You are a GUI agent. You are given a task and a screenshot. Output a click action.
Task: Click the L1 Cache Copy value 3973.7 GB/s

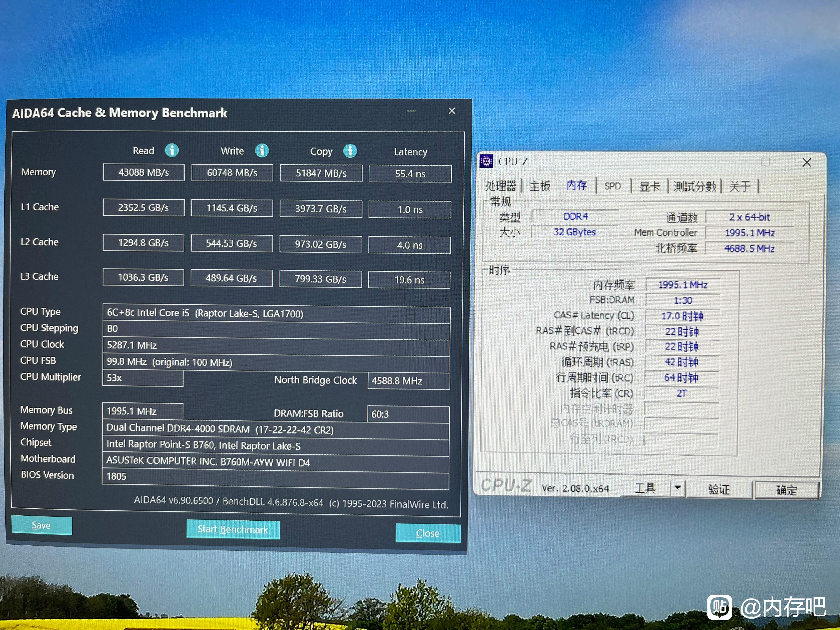[x=321, y=209]
